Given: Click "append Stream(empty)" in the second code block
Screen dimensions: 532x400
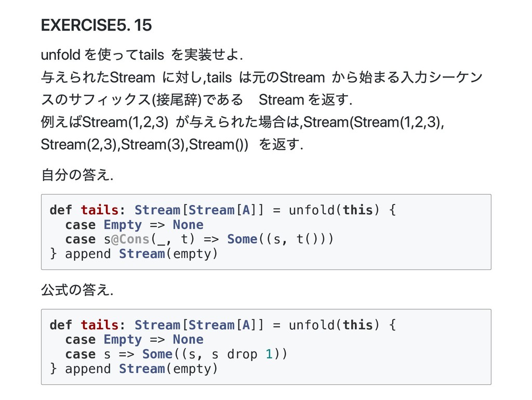Looking at the screenshot, I should (141, 369).
